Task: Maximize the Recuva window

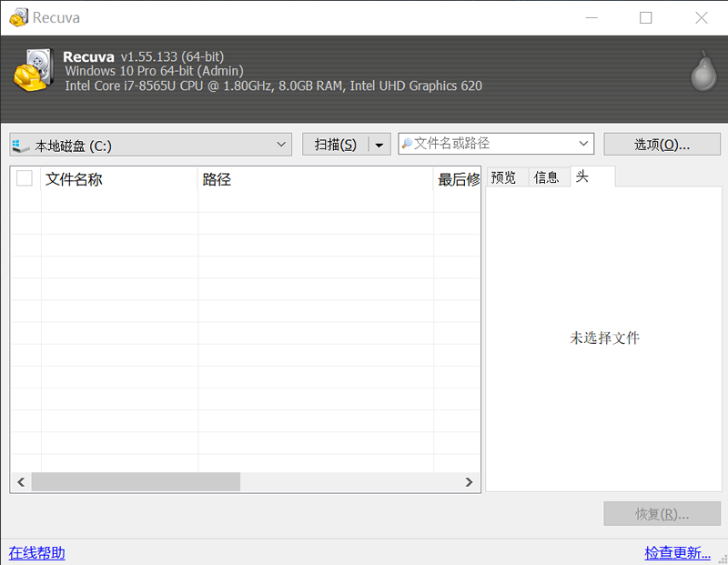Action: pyautogui.click(x=646, y=17)
